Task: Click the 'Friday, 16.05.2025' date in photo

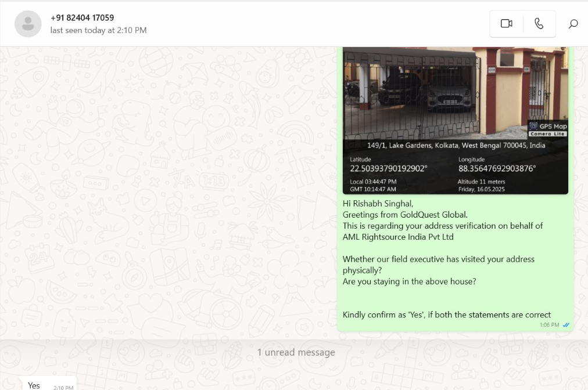Action: click(483, 189)
